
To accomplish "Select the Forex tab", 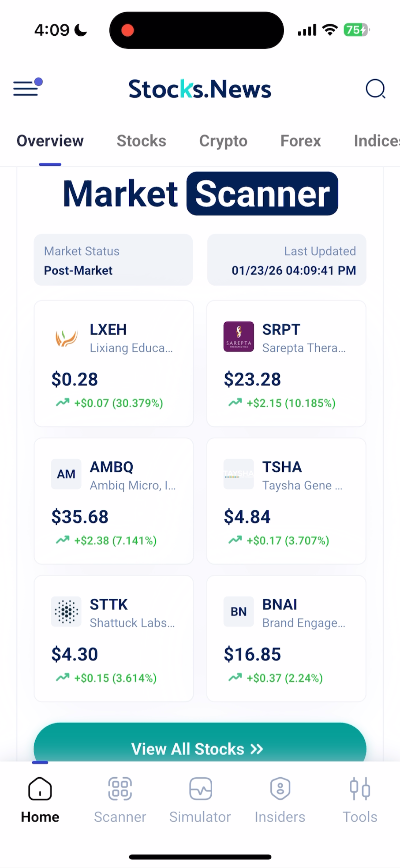I will pyautogui.click(x=300, y=141).
